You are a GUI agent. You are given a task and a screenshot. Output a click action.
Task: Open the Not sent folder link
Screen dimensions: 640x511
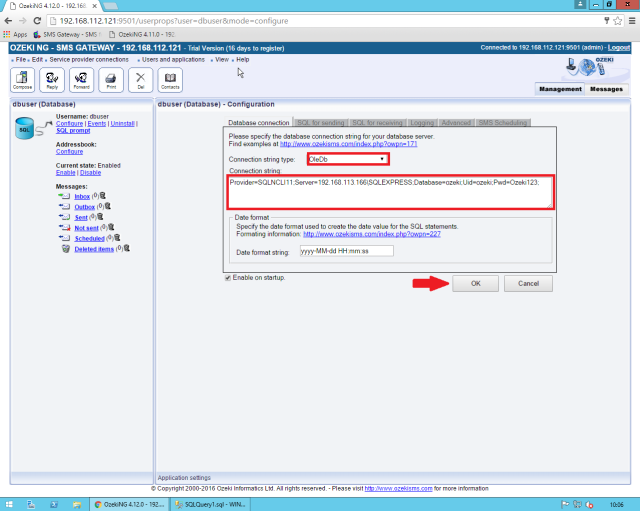[86, 228]
